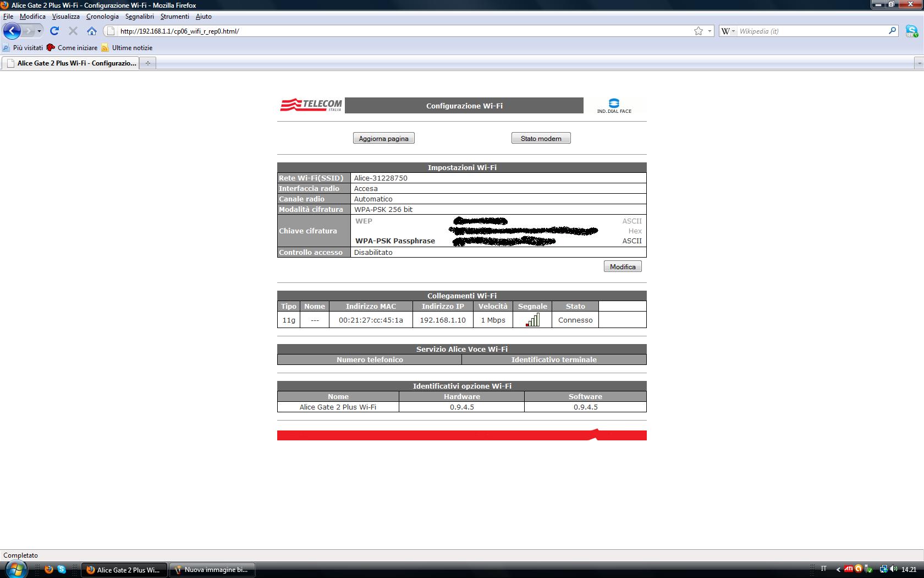Open the back/forward history dropdown arrow
This screenshot has width=924, height=578.
(x=39, y=31)
